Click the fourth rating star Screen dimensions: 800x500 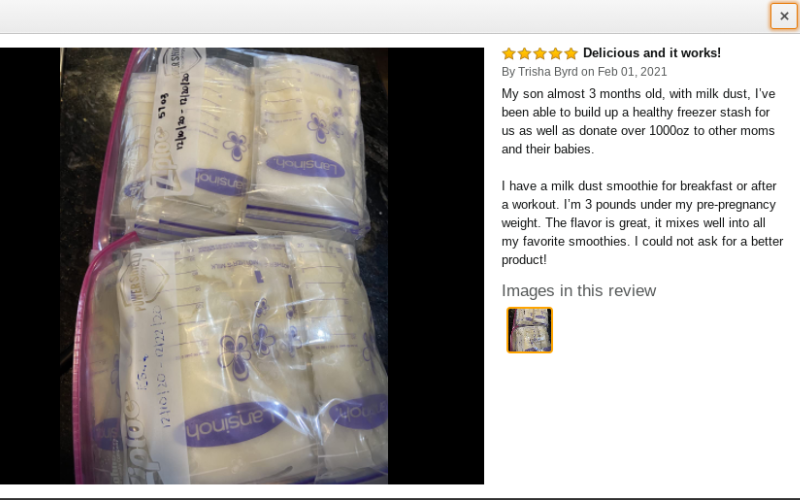point(556,53)
